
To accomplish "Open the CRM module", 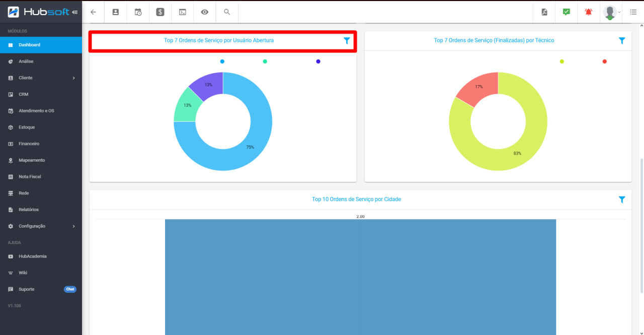I will click(41, 94).
